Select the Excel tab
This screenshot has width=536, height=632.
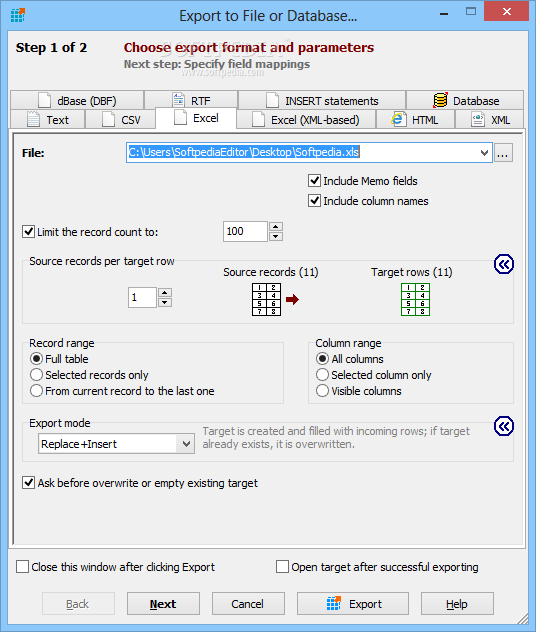pyautogui.click(x=196, y=118)
